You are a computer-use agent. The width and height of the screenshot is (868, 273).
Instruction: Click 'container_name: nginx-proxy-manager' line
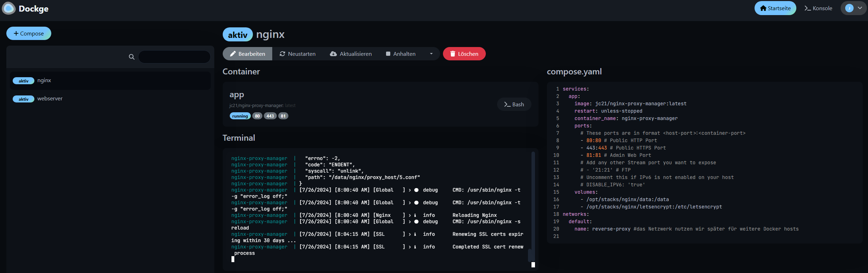tap(626, 118)
